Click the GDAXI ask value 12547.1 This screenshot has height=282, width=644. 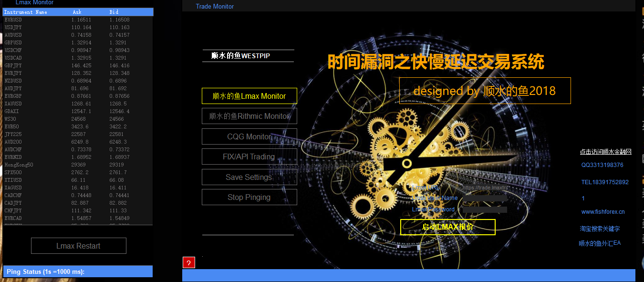click(81, 111)
